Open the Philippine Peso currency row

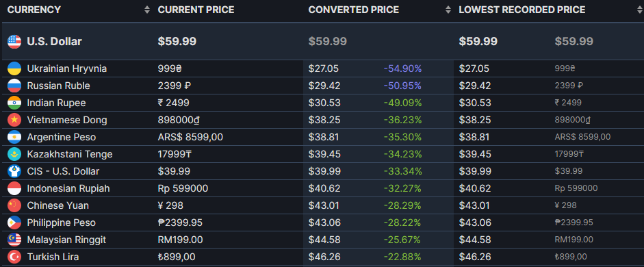click(x=322, y=222)
